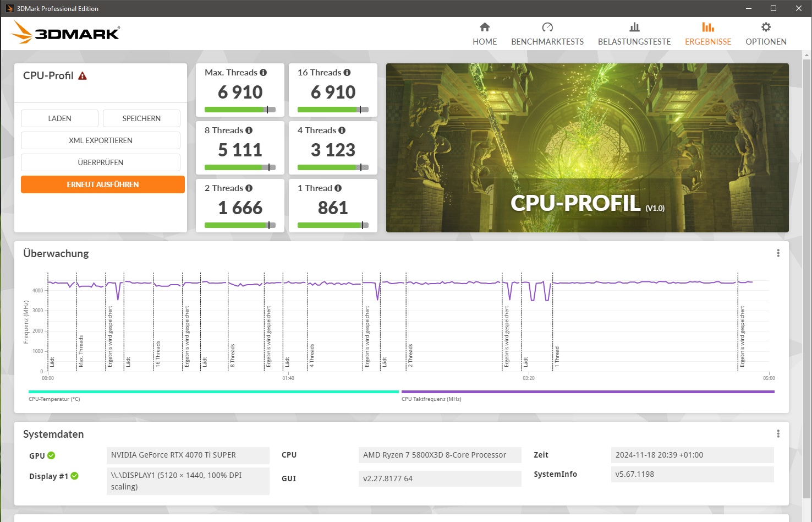Open the OPTIONEN tab
The width and height of the screenshot is (812, 522).
tap(766, 34)
